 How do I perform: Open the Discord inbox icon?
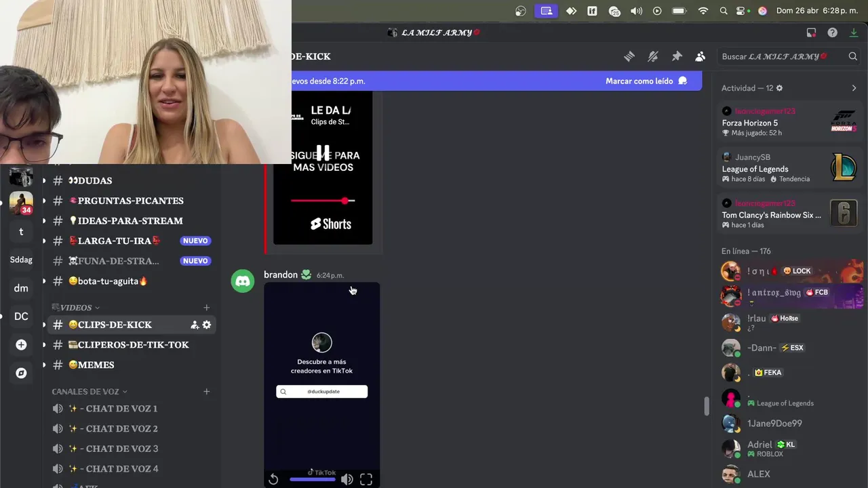[811, 33]
